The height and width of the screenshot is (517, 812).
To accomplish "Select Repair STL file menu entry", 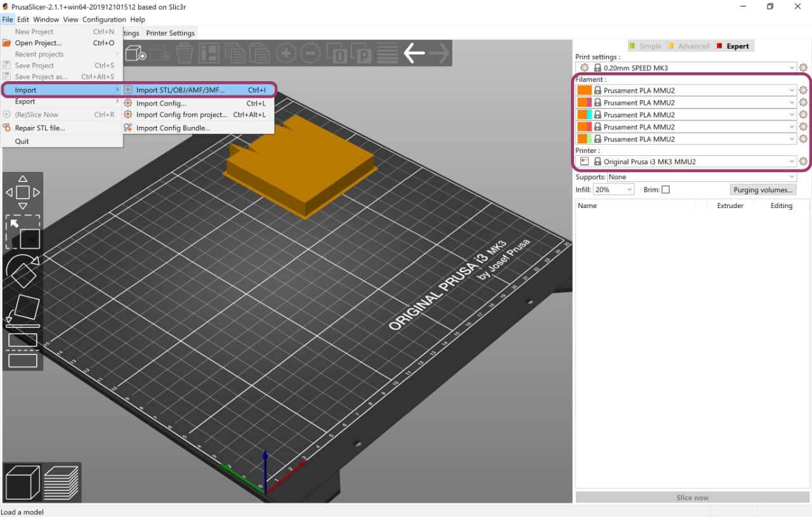I will [62, 128].
